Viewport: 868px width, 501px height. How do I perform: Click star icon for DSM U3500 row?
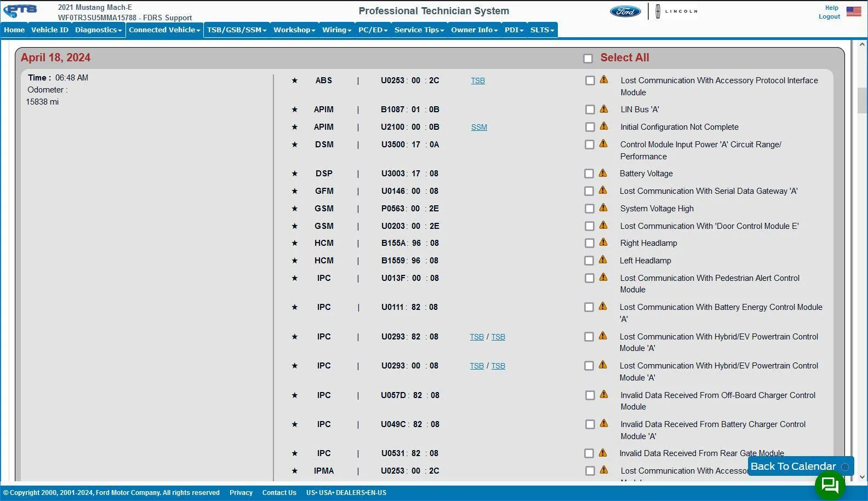click(295, 145)
